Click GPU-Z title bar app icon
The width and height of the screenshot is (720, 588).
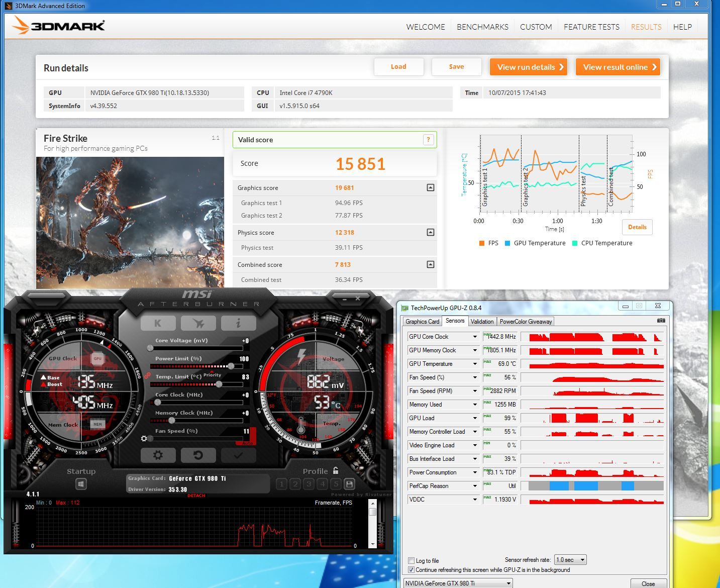[x=404, y=308]
